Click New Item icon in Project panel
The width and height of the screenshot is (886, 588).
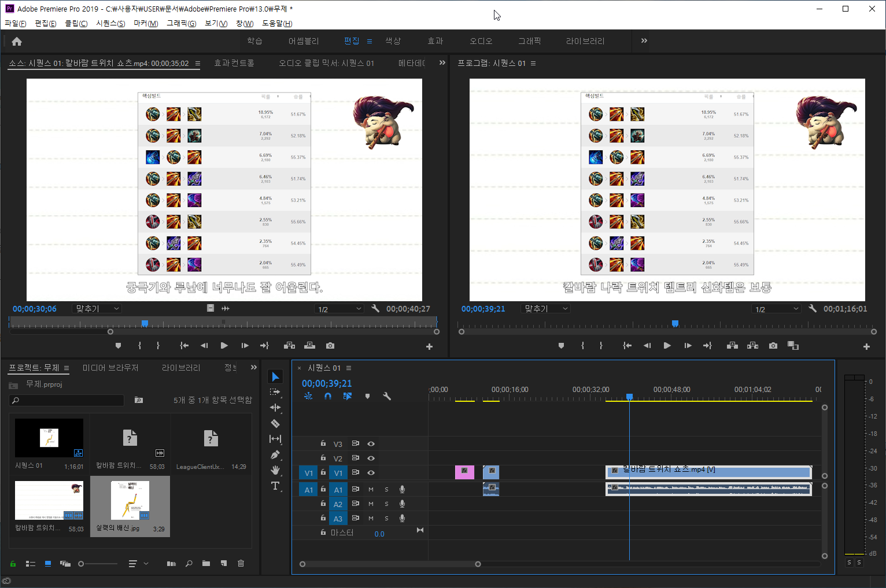224,563
